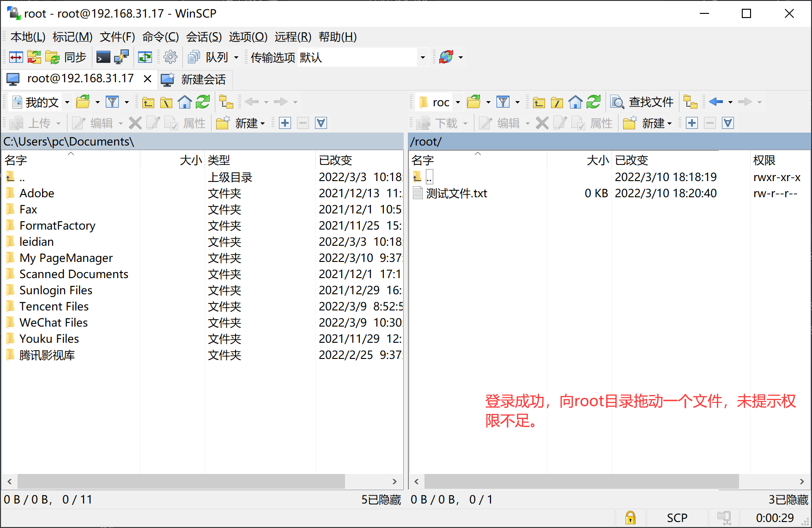Open Preferences gear icon
Screen dimensions: 812x528
click(170, 57)
